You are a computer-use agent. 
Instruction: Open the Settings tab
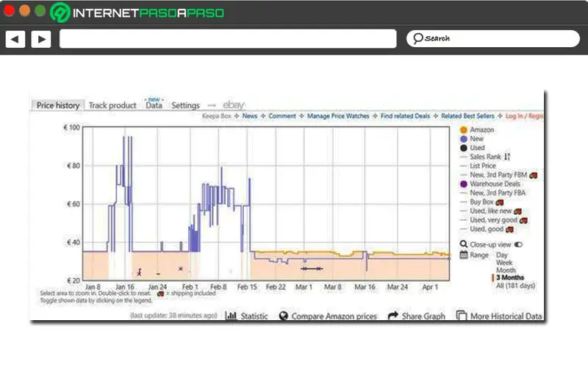point(185,105)
